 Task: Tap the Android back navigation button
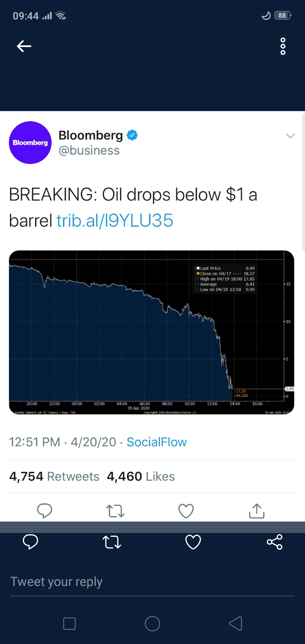(235, 623)
